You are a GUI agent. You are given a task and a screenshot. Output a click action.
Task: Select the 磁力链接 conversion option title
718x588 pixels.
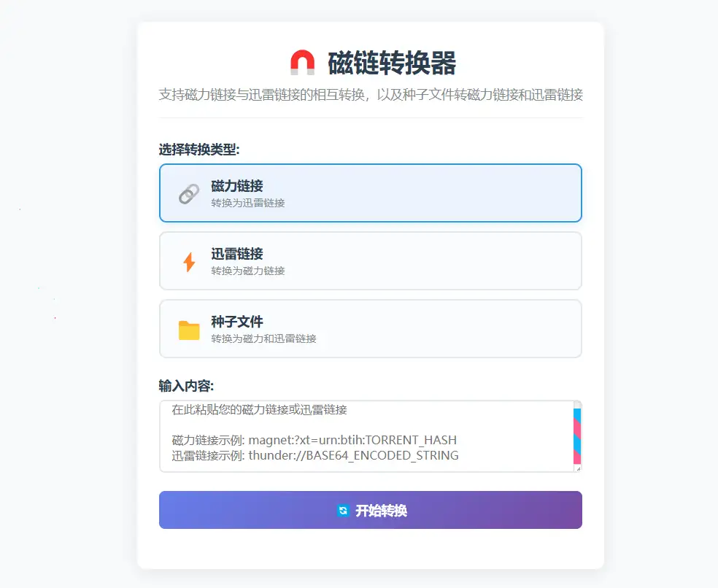coord(237,186)
